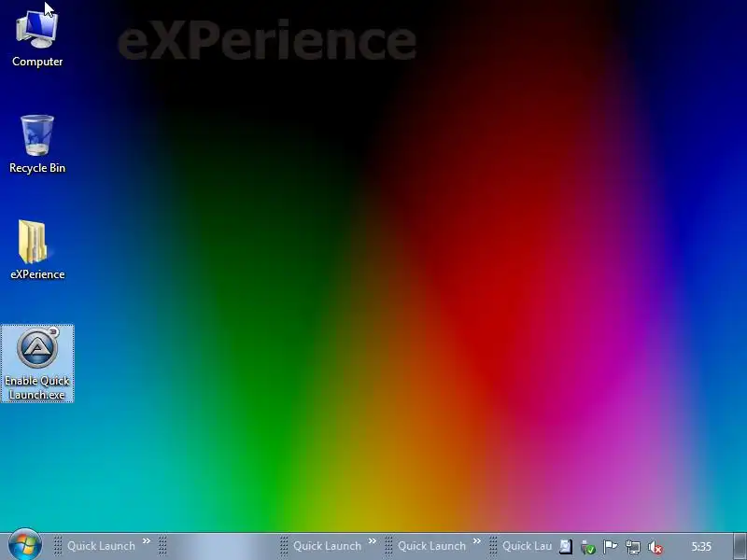Click the truncated "Quick Lau" toolbar label

[x=527, y=546]
